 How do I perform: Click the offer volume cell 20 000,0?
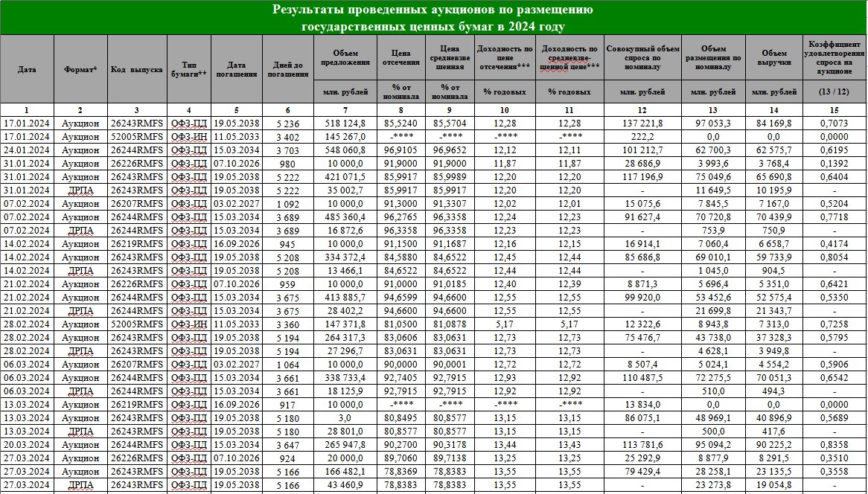345,458
